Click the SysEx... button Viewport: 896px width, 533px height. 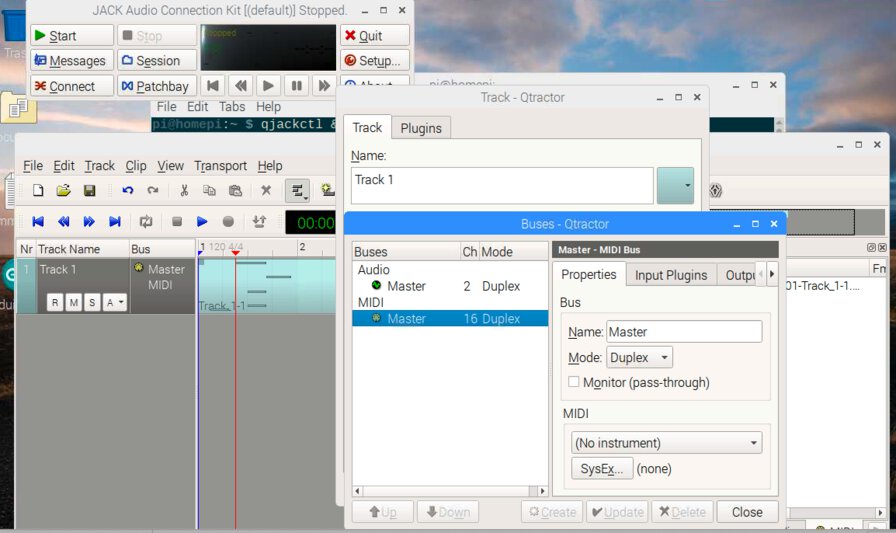pos(602,468)
